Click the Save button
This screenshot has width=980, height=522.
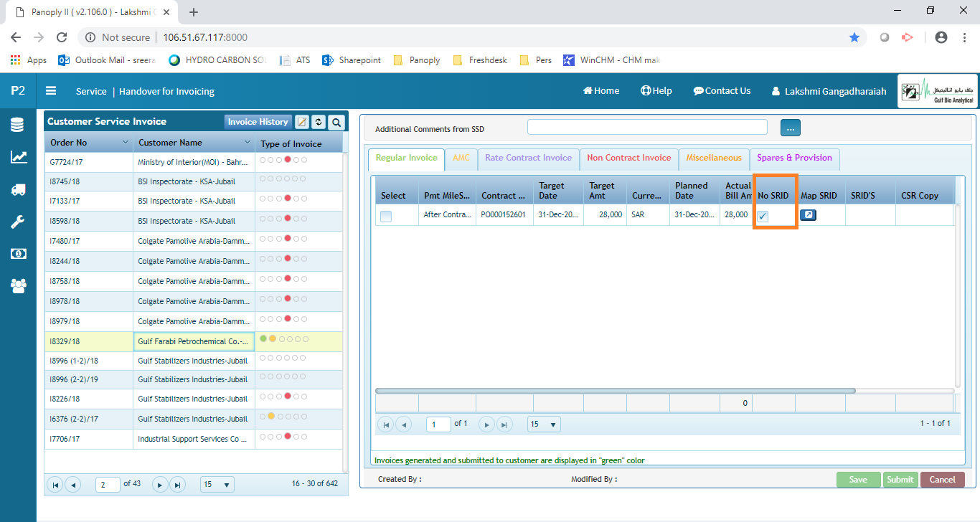[858, 480]
